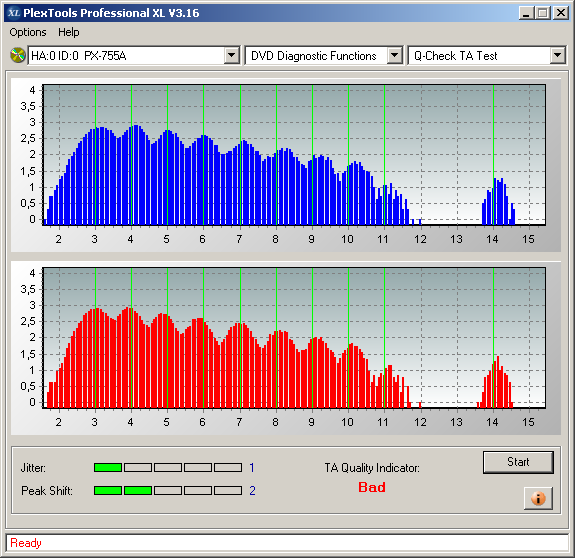Viewport: 575px width, 558px height.
Task: Start the TA test with Start button
Action: (518, 462)
